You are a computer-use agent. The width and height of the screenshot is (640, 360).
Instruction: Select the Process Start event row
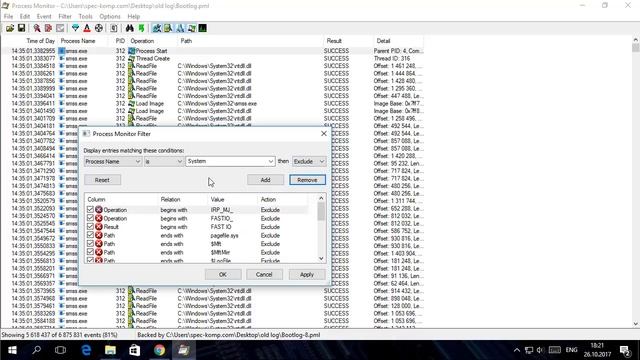click(x=212, y=51)
